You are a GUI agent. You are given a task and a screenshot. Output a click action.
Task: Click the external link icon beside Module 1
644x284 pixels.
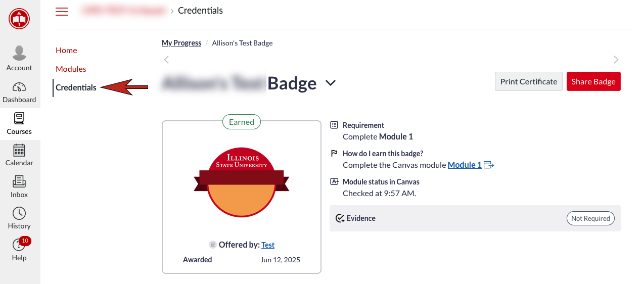pos(489,165)
